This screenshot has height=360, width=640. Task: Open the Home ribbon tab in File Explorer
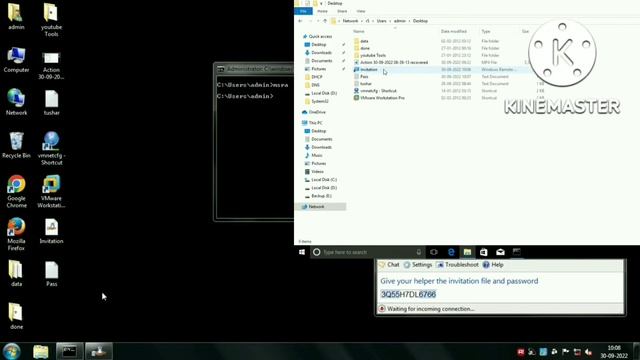[322, 11]
